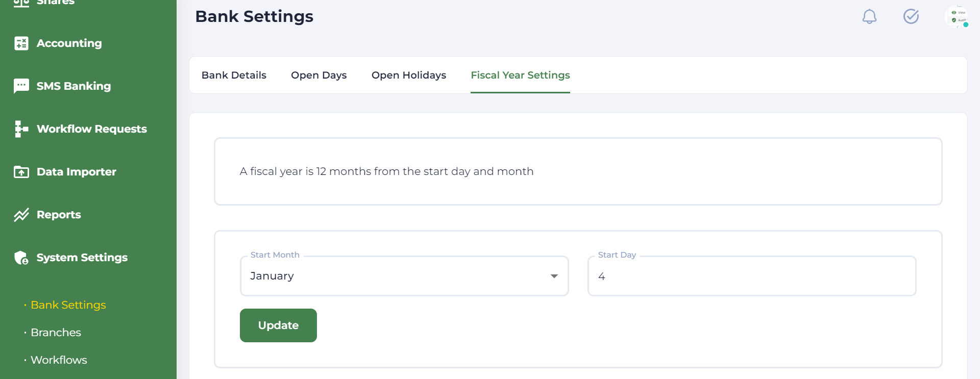Click the System Settings shield icon
Image resolution: width=980 pixels, height=379 pixels.
(x=21, y=258)
